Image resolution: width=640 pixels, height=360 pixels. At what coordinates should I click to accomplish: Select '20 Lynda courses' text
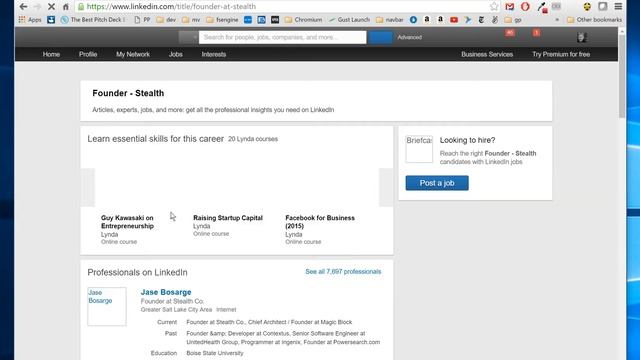click(253, 139)
